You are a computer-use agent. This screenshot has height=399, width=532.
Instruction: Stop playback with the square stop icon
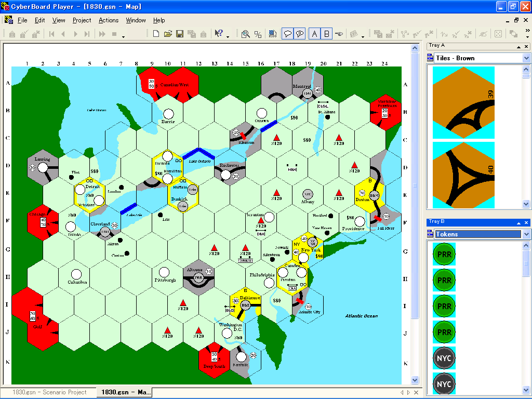coord(114,34)
